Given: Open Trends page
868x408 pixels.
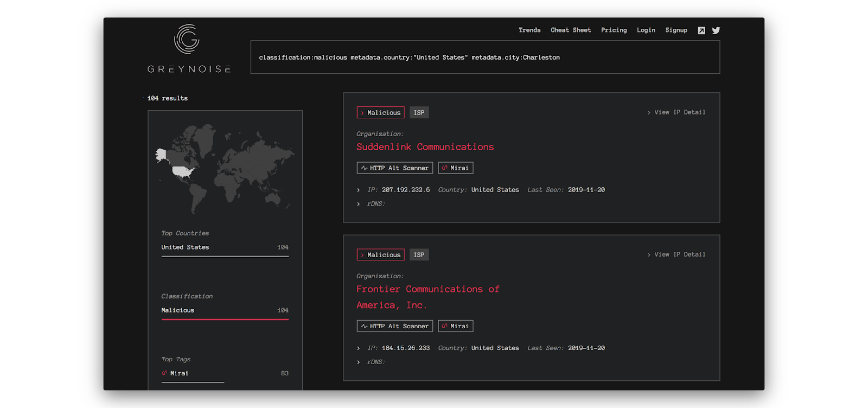Looking at the screenshot, I should [x=529, y=30].
